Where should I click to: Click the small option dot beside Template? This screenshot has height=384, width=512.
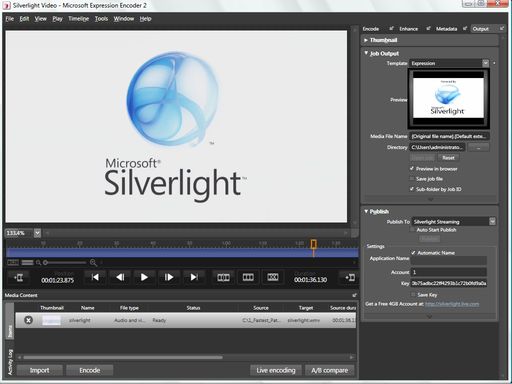494,63
